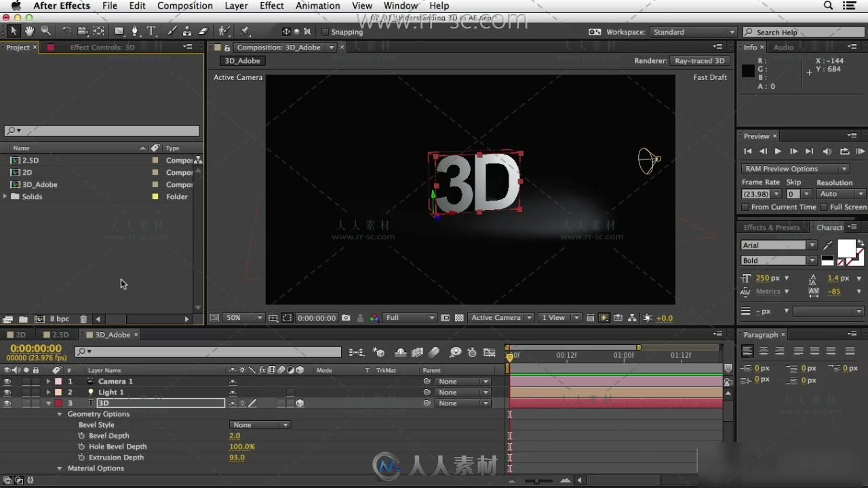
Task: Select the Hand tool
Action: [x=29, y=31]
